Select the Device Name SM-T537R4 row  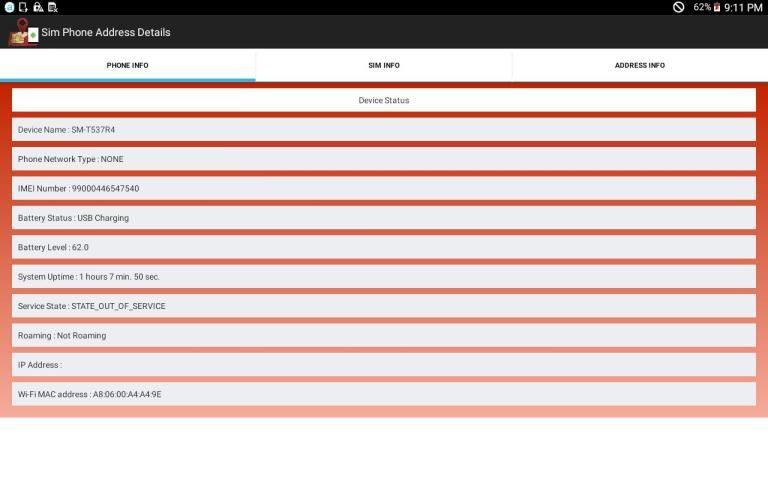pos(384,130)
